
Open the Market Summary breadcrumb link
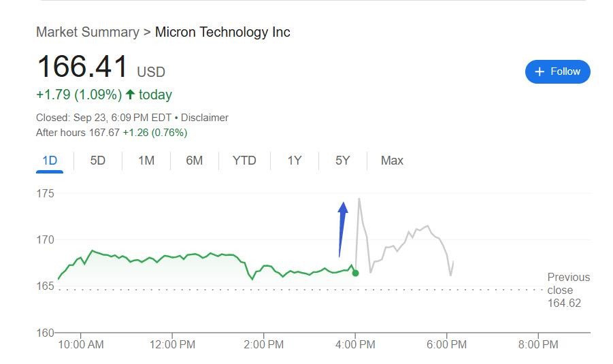(87, 32)
